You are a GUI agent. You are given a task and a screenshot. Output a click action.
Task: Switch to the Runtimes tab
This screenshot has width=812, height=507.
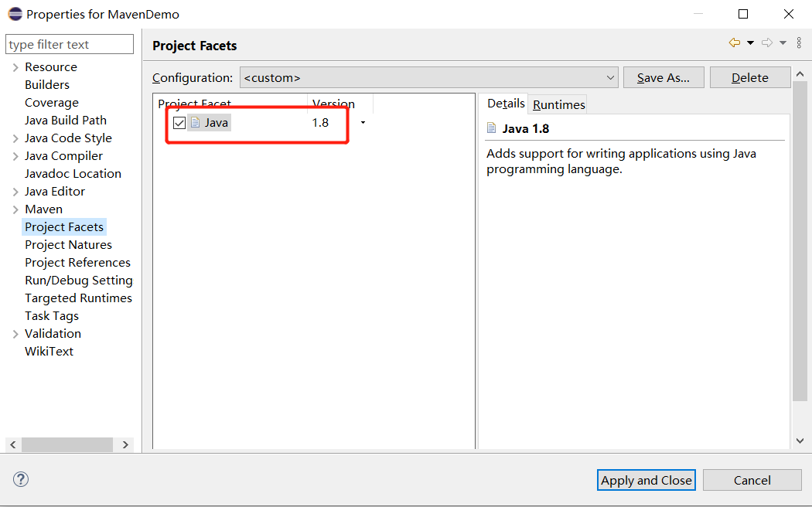558,104
